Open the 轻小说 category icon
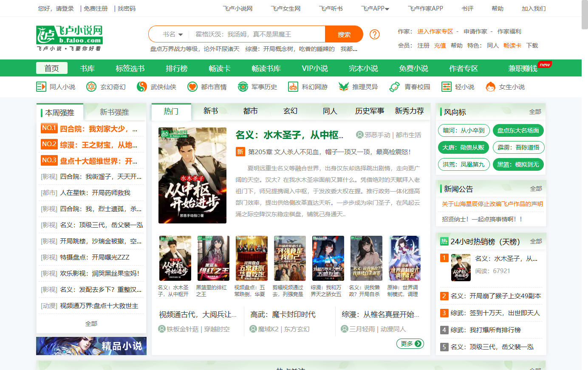588x370 pixels. [447, 87]
